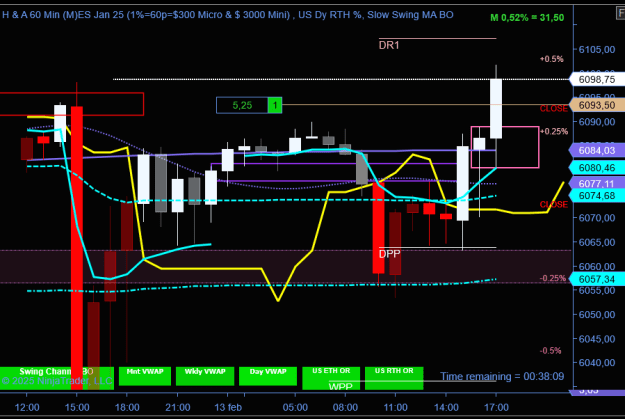
Task: Click the Time remaining countdown text
Action: [502, 376]
